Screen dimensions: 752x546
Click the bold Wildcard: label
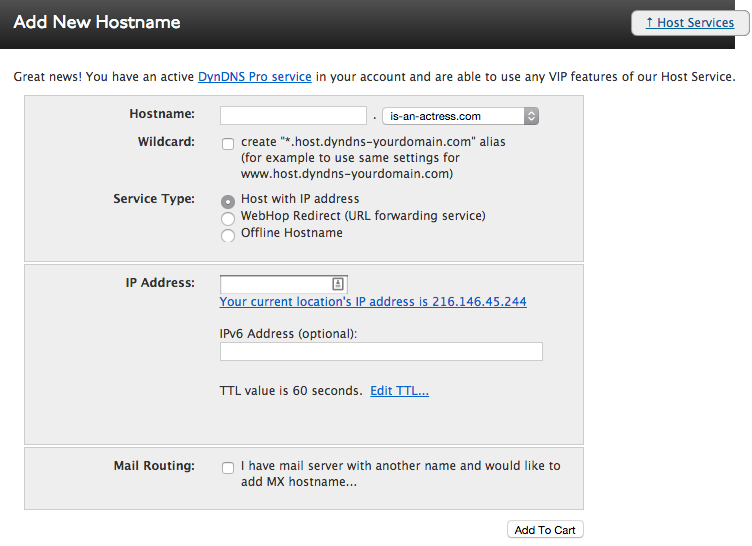click(x=166, y=142)
